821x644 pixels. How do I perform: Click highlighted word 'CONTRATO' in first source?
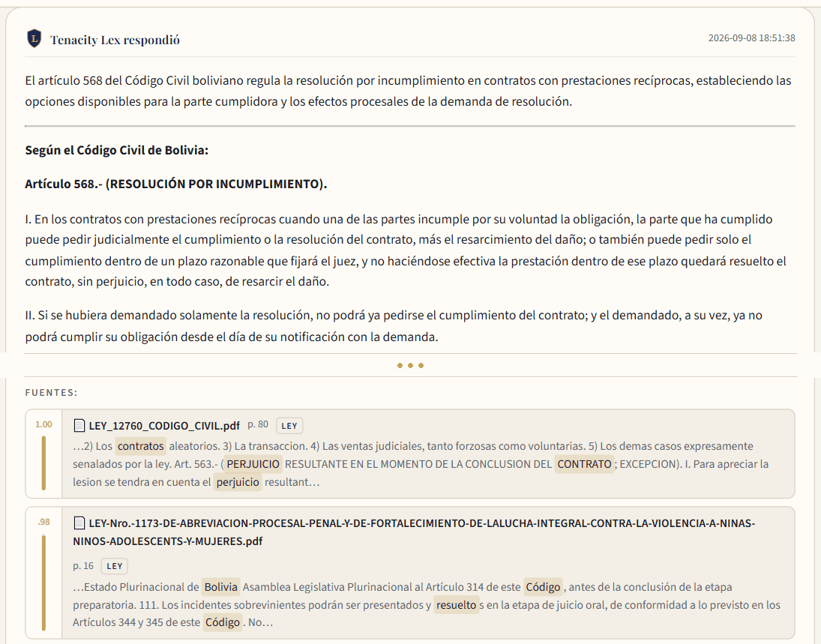coord(584,464)
